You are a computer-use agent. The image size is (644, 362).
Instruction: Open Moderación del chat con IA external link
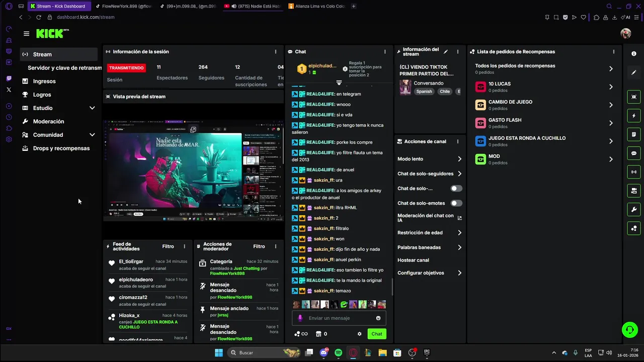click(x=459, y=218)
